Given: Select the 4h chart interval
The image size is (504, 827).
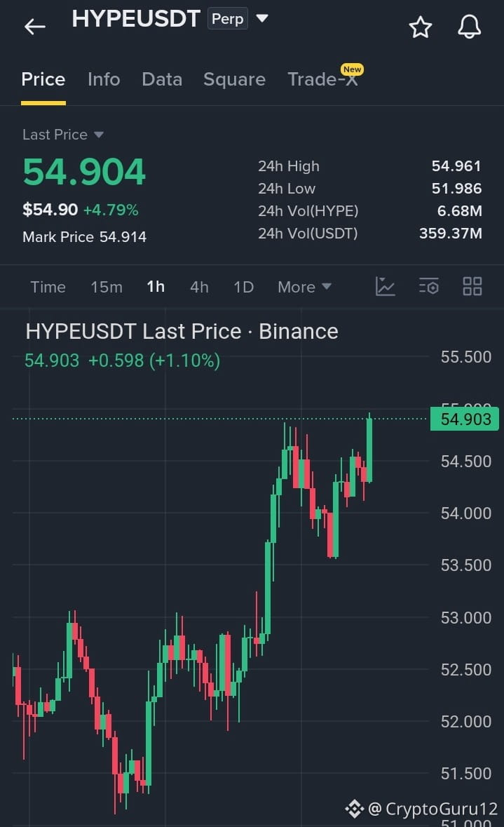Looking at the screenshot, I should click(x=199, y=287).
